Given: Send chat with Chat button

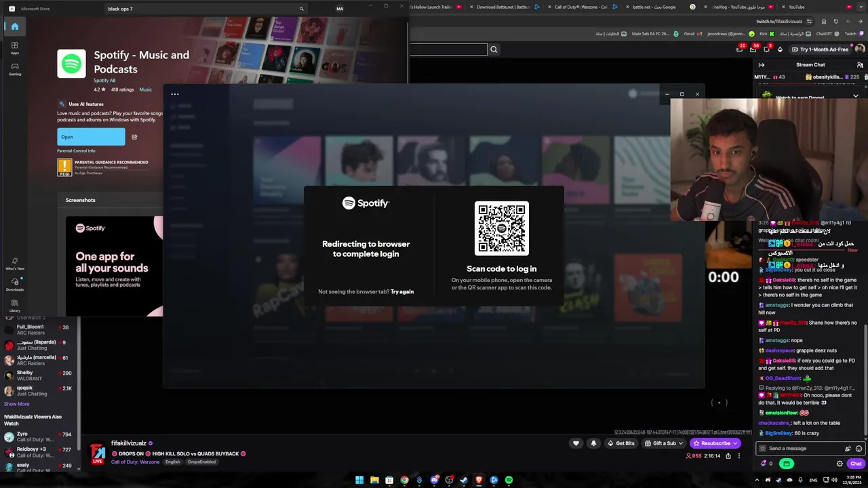Looking at the screenshot, I should (856, 464).
